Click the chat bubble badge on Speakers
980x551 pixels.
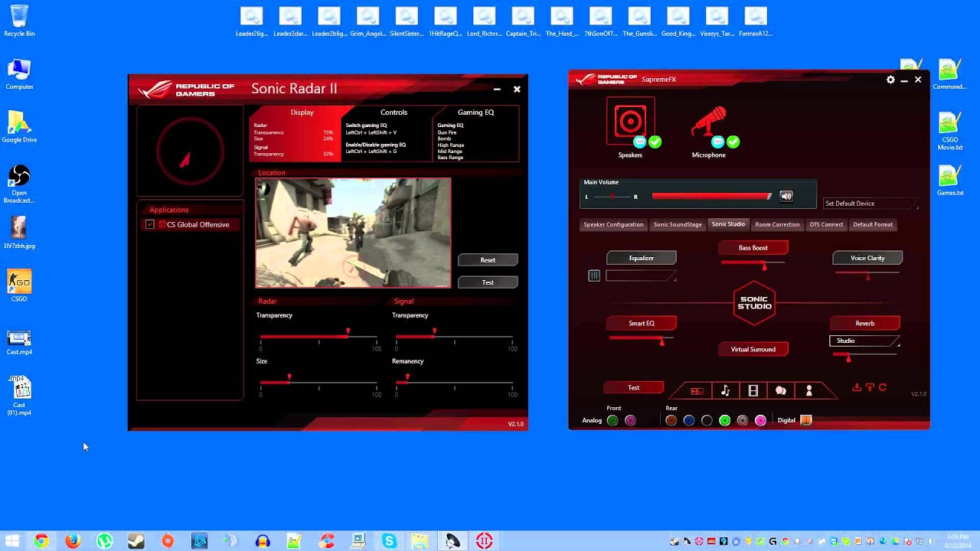pyautogui.click(x=640, y=142)
